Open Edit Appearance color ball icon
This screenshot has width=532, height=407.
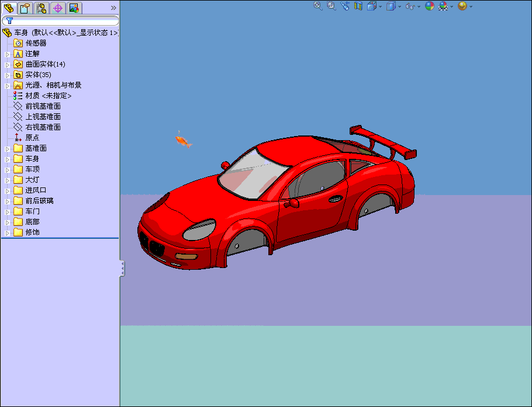click(x=430, y=6)
